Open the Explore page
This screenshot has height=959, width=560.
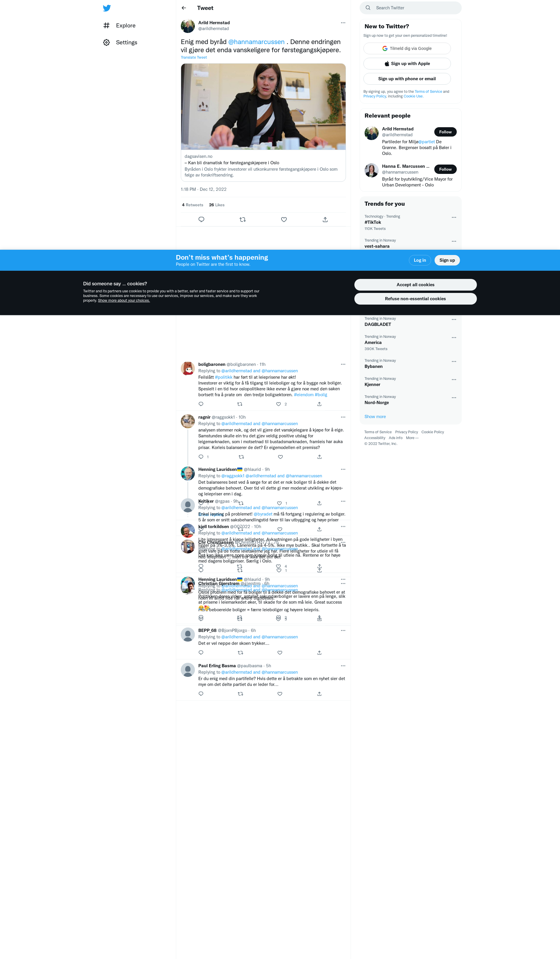point(120,25)
